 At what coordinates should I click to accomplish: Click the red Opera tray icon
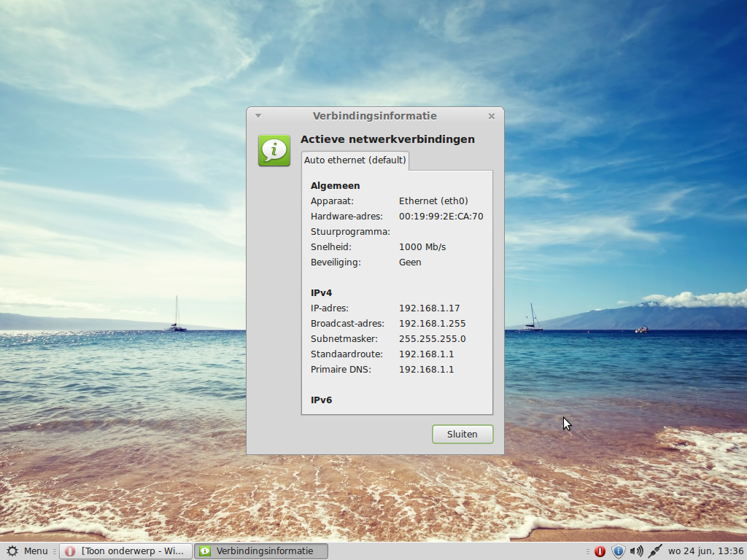[600, 551]
